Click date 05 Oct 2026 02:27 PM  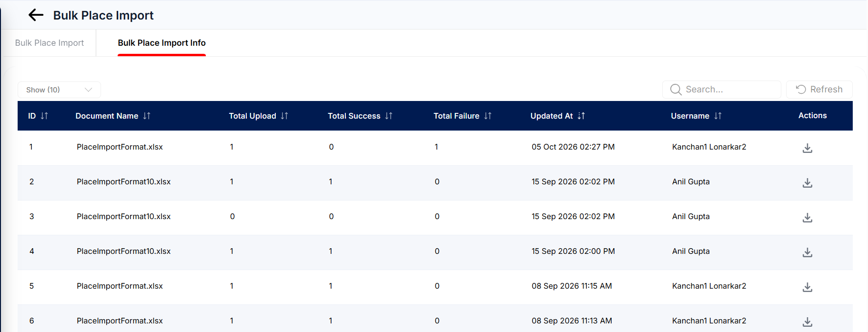pos(573,147)
